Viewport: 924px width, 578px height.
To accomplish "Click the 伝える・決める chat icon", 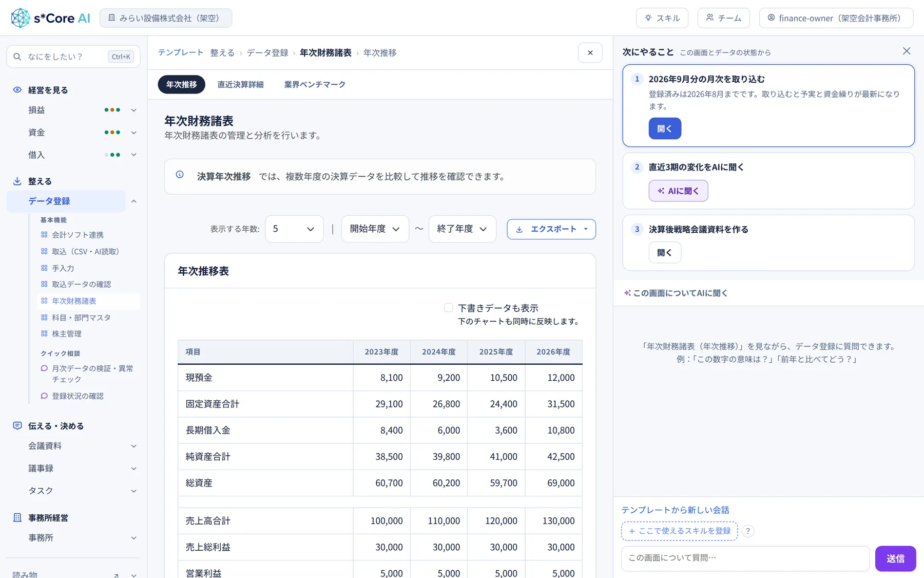I will (x=17, y=426).
